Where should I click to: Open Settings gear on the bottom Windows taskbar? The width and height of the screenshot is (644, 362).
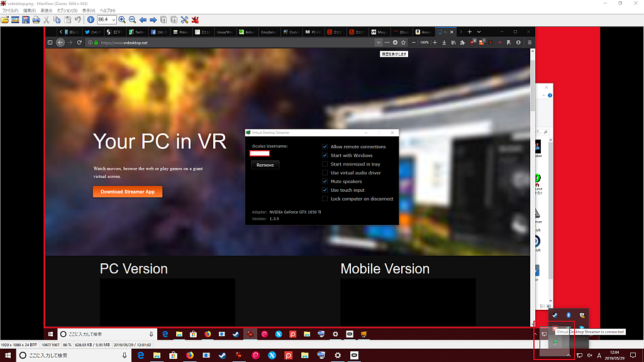pyautogui.click(x=338, y=356)
